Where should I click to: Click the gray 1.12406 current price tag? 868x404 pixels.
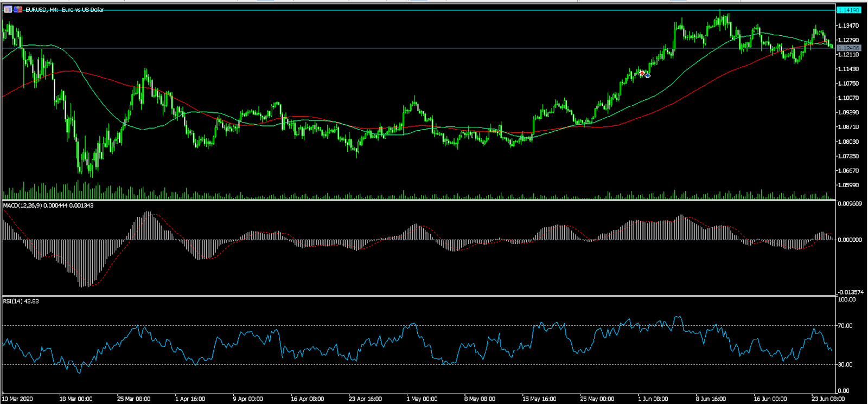coord(848,48)
